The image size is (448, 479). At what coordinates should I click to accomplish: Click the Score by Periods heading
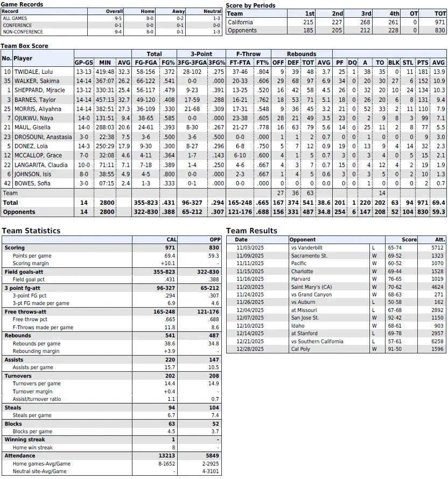click(250, 5)
